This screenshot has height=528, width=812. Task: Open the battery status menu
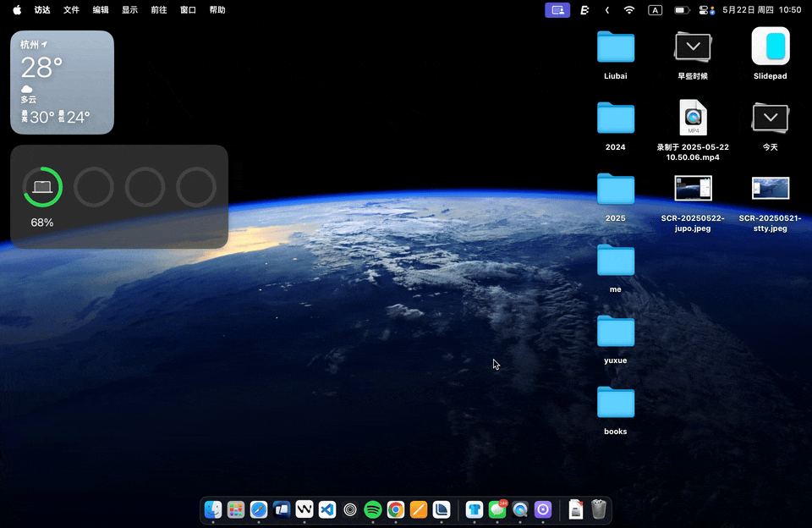click(682, 10)
